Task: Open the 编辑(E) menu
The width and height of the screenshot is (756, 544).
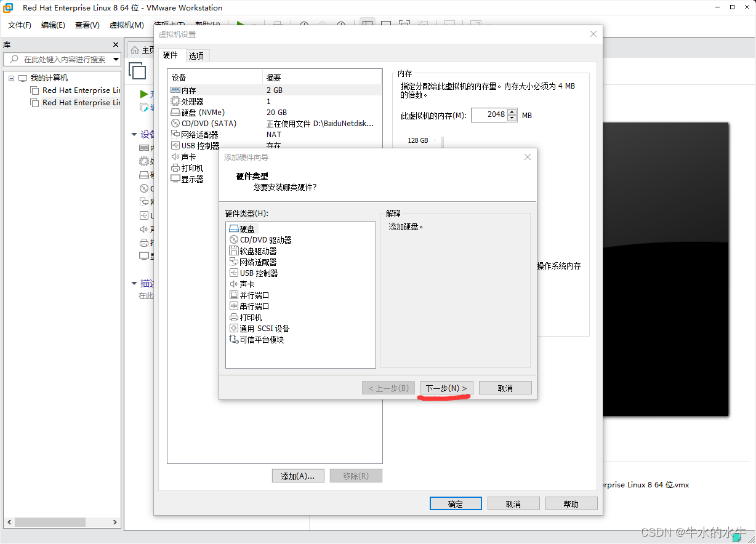Action: tap(53, 25)
